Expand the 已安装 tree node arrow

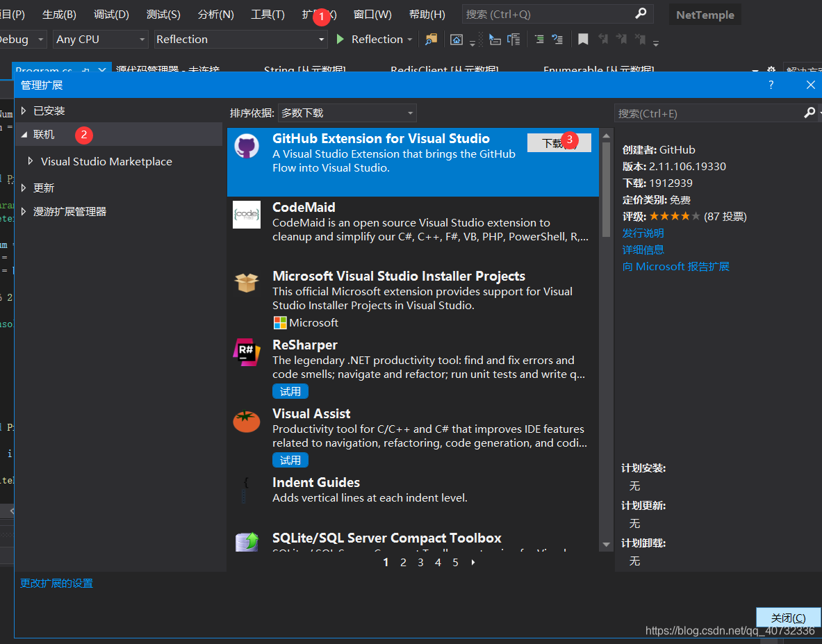(24, 110)
